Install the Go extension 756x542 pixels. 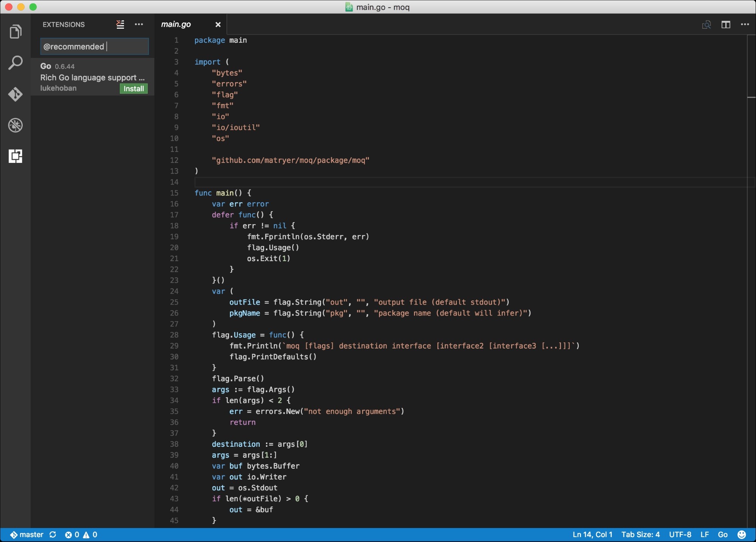[134, 88]
